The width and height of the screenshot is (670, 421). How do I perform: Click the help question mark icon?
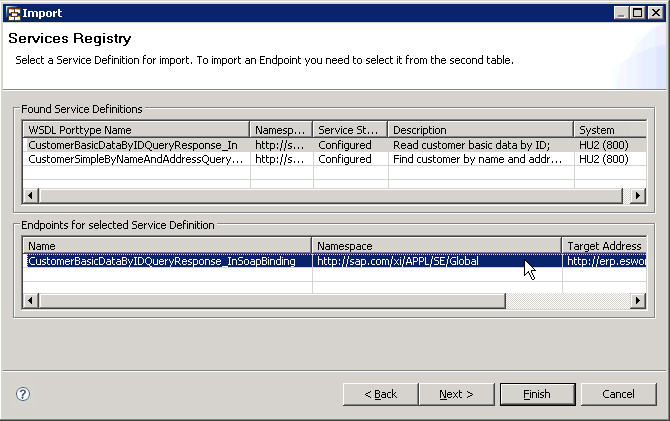click(23, 394)
